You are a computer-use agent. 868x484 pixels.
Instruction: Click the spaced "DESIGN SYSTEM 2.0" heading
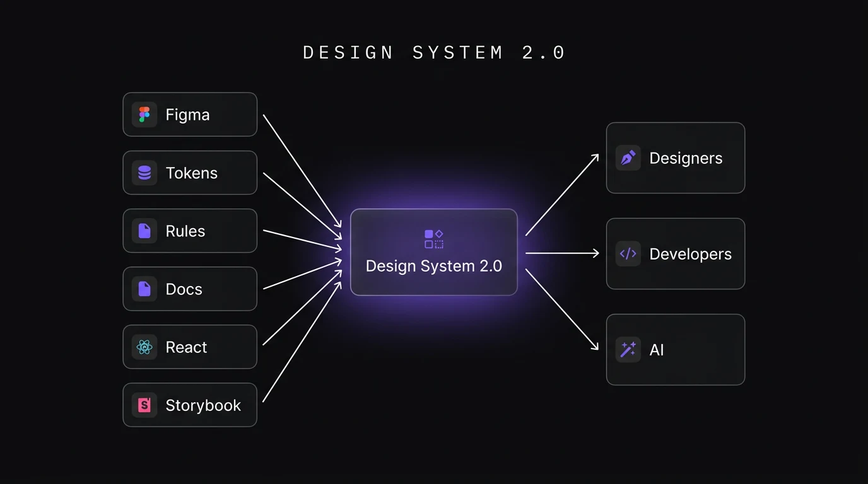434,52
